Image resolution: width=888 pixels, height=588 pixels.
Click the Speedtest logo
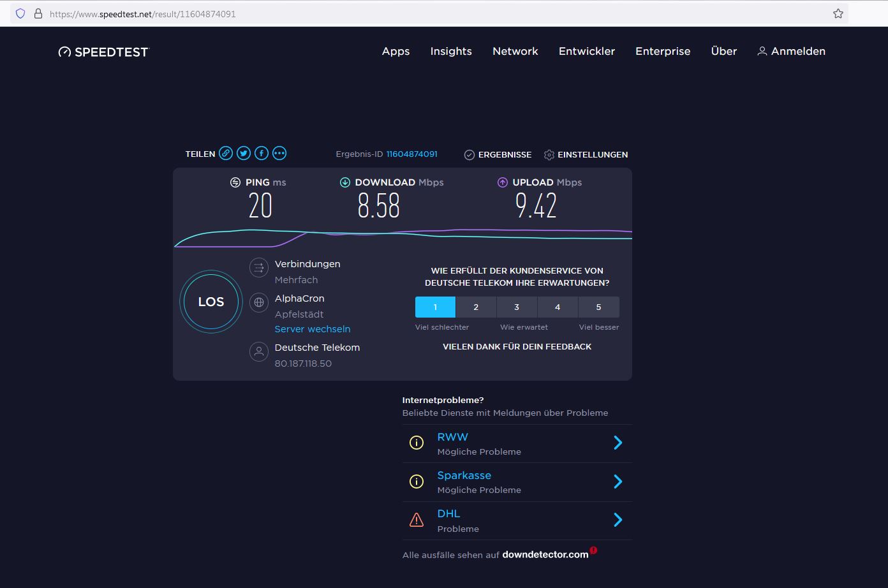point(103,52)
